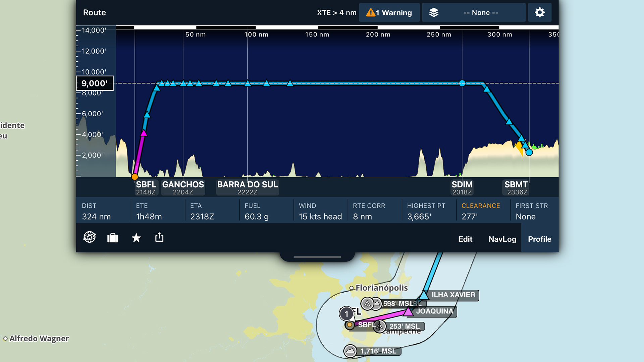
Task: Tap the share route icon
Action: point(159,237)
